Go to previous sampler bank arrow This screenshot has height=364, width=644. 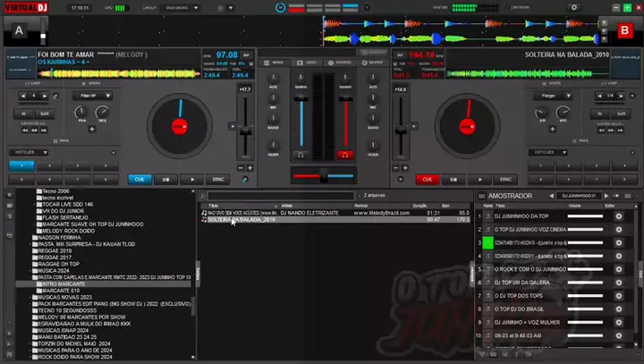[551, 196]
